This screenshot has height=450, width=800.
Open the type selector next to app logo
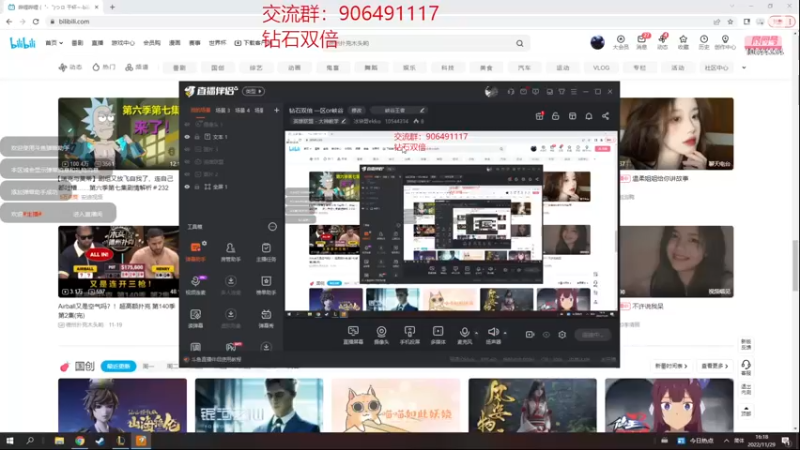pyautogui.click(x=254, y=91)
